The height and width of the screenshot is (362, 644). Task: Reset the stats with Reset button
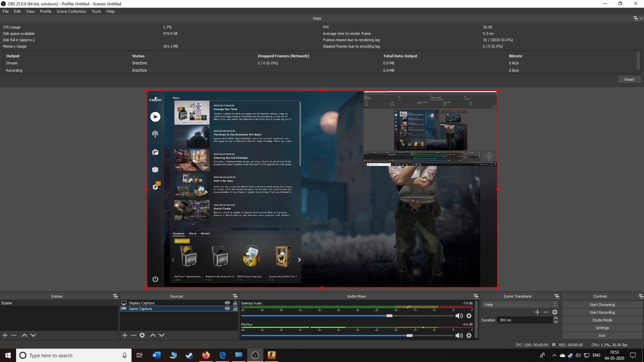point(629,79)
